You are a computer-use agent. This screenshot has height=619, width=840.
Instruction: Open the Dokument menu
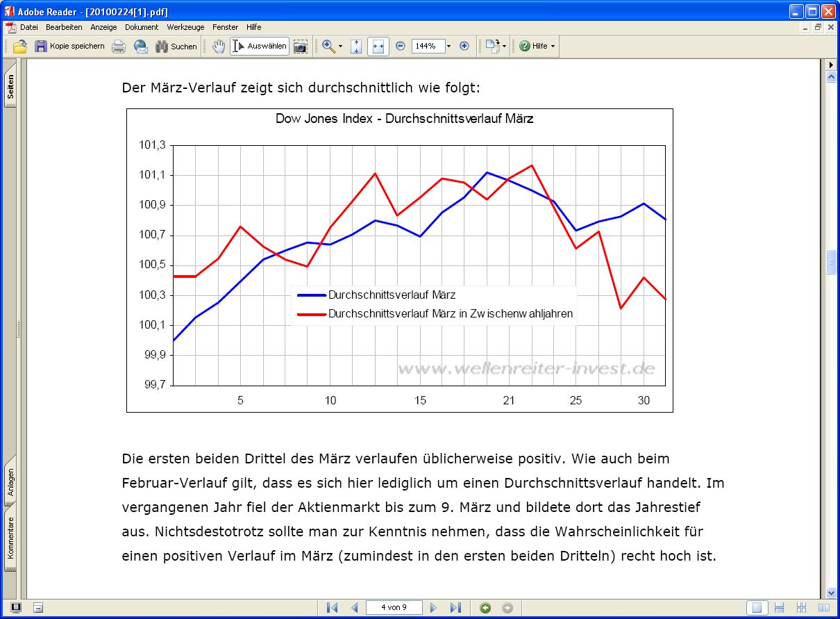(x=142, y=27)
